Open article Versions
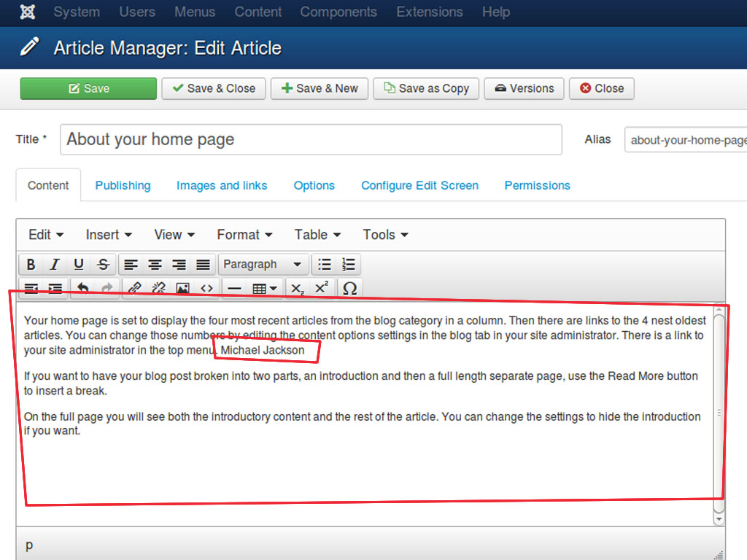The height and width of the screenshot is (560, 747). 524,88
